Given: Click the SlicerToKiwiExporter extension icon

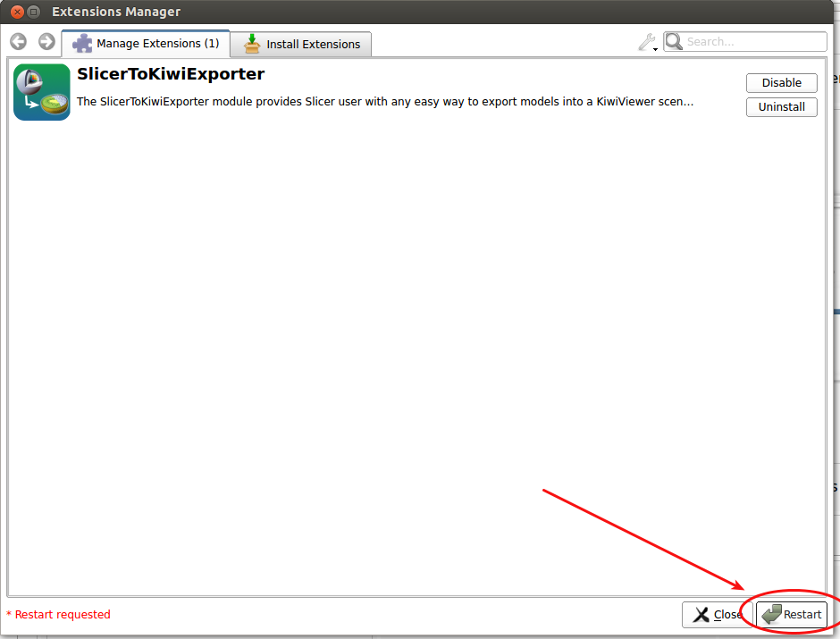Looking at the screenshot, I should point(42,92).
